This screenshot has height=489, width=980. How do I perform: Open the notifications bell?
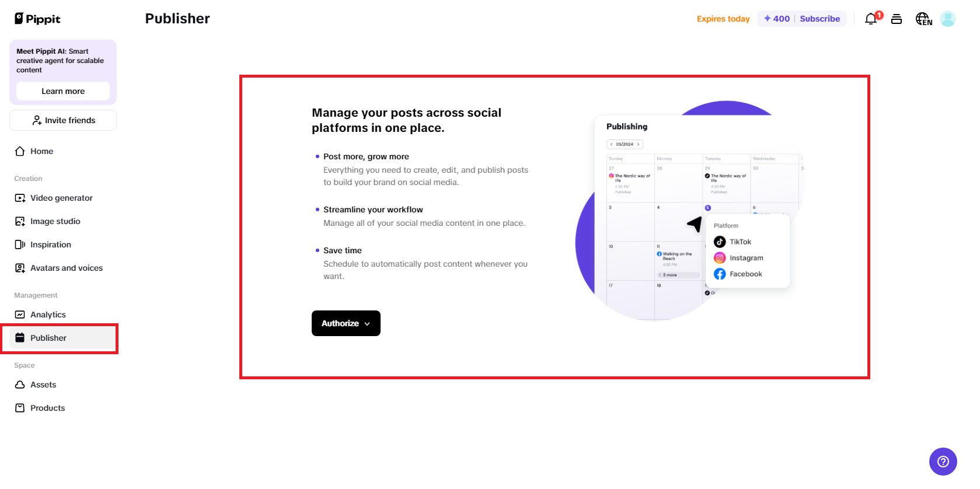[x=870, y=19]
